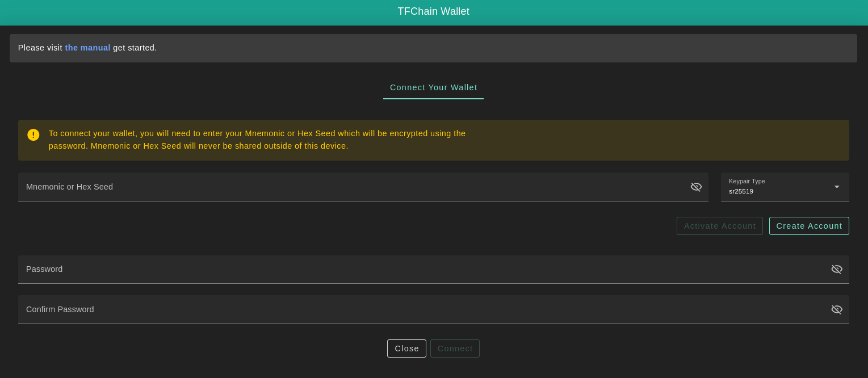Screen dimensions: 868x378
Task: Click the Create Account button
Action: tap(809, 225)
